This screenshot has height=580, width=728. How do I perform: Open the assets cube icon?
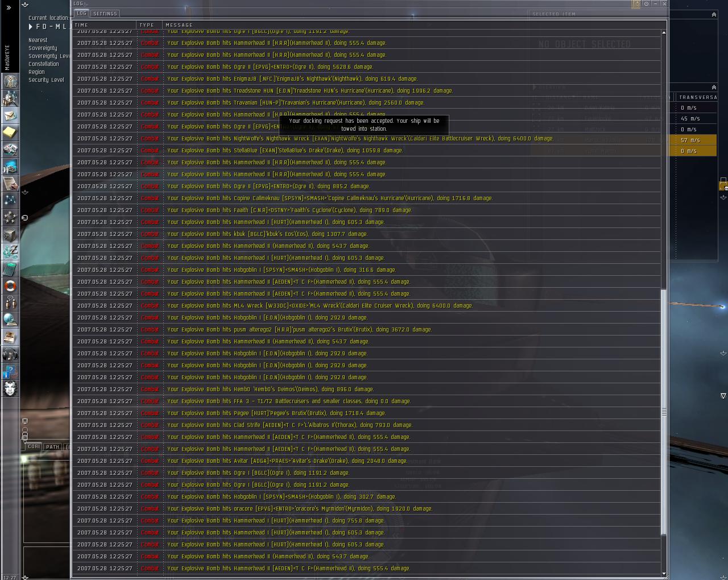10,235
